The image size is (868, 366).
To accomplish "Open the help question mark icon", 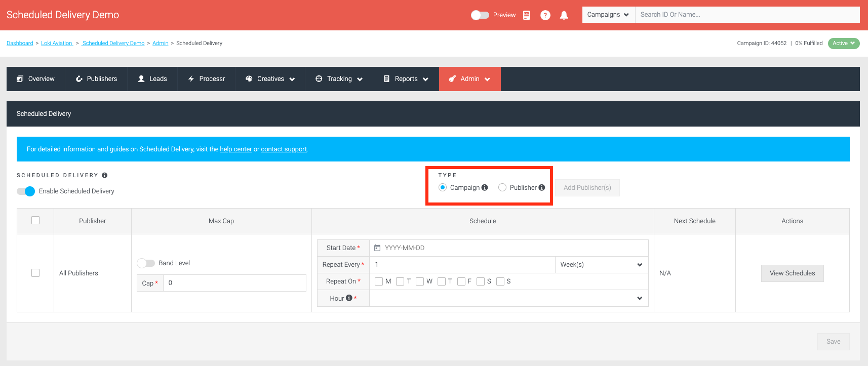I will (x=545, y=15).
